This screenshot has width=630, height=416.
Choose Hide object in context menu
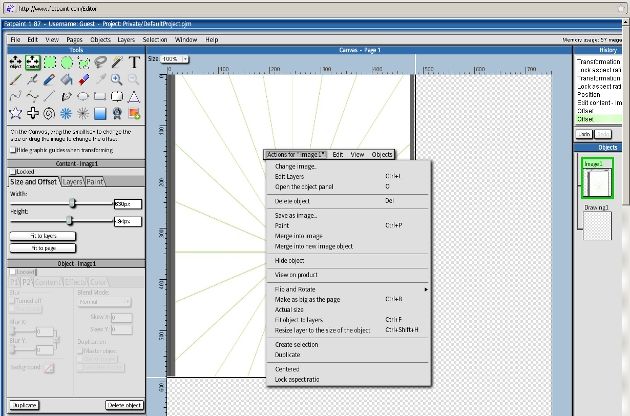[x=348, y=261]
